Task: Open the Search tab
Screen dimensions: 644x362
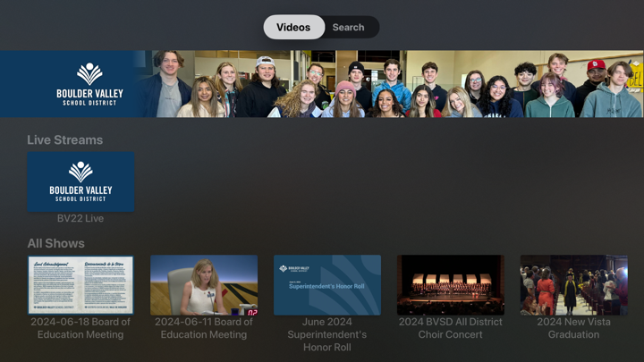Action: tap(348, 27)
